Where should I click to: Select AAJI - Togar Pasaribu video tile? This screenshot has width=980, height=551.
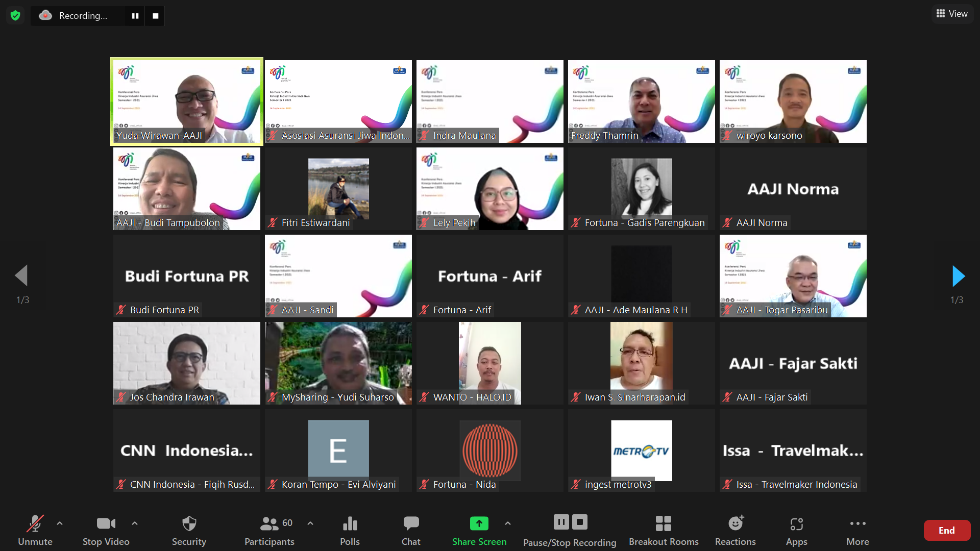pos(793,276)
